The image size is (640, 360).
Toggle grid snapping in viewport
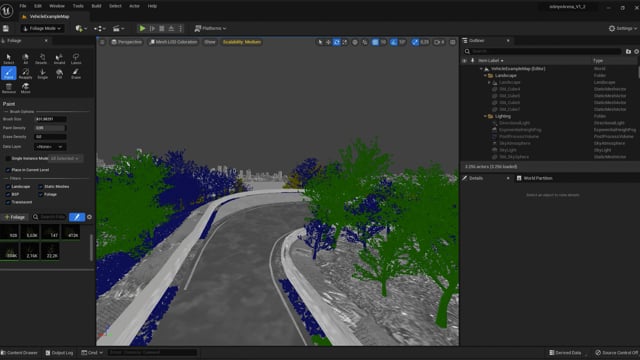(375, 42)
